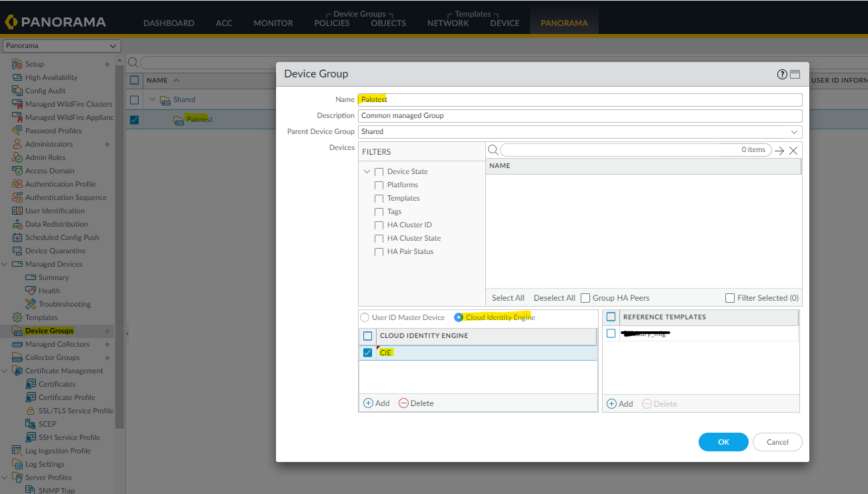Open the Parent Device Group dropdown
This screenshot has width=868, height=494.
(794, 131)
